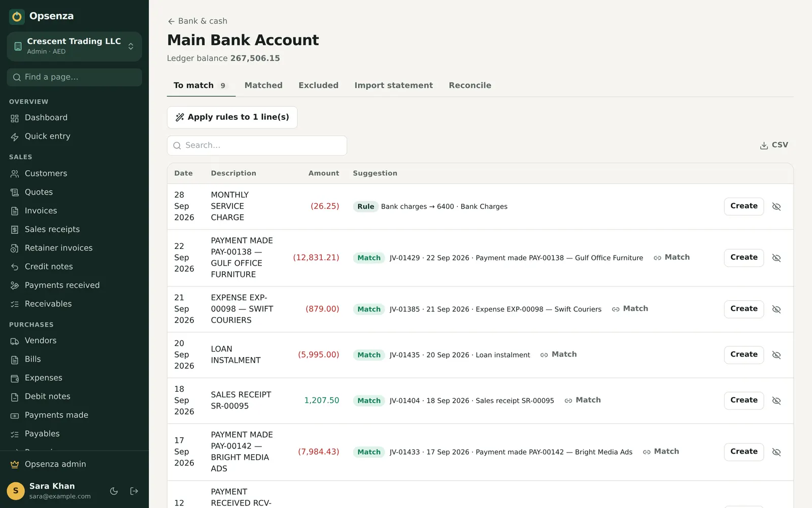Open Expenses page
The image size is (812, 508).
point(74,378)
